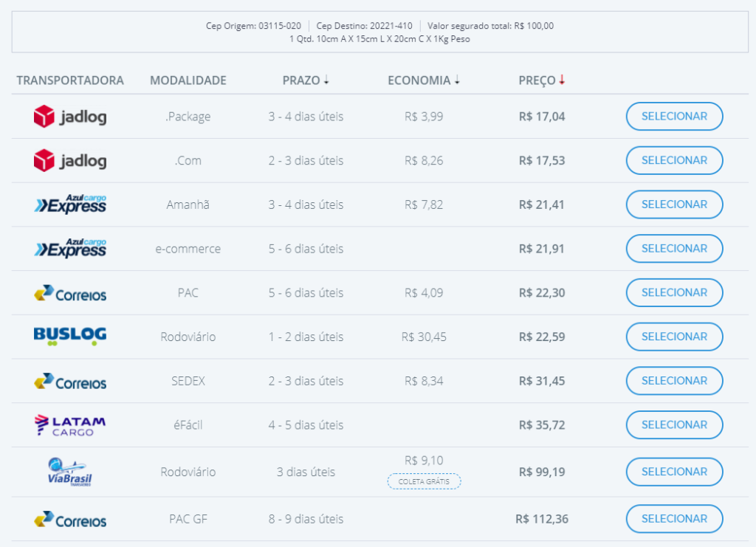Click the Correios logo in the PAC GF row
The height and width of the screenshot is (547, 756).
(70, 520)
